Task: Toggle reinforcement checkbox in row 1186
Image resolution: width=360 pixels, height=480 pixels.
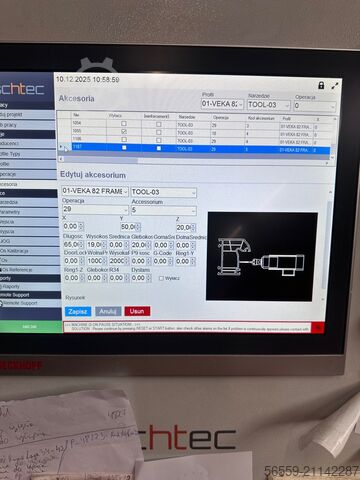Action: pyautogui.click(x=159, y=140)
